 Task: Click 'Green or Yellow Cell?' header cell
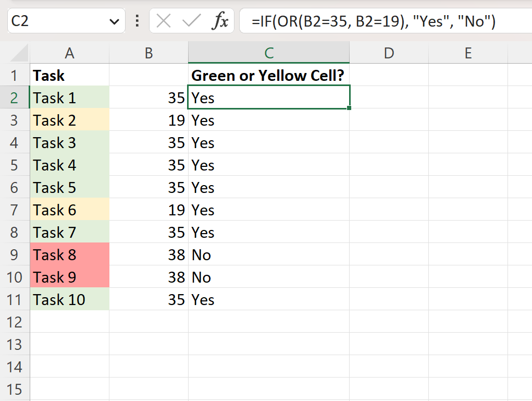(269, 75)
